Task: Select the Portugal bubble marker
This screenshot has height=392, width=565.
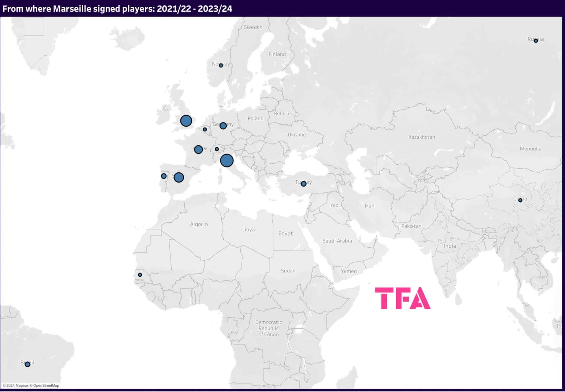Action: pos(164,176)
